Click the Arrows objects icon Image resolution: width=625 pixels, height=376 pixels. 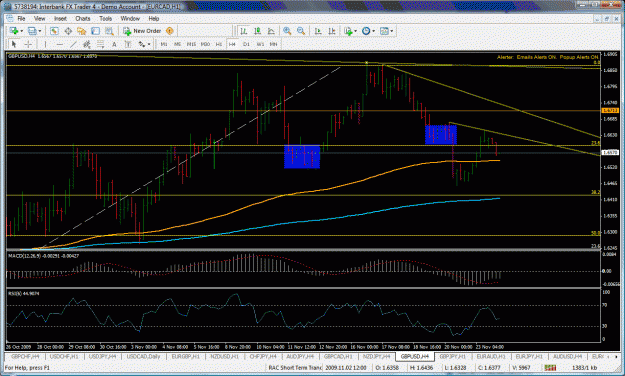tap(142, 44)
